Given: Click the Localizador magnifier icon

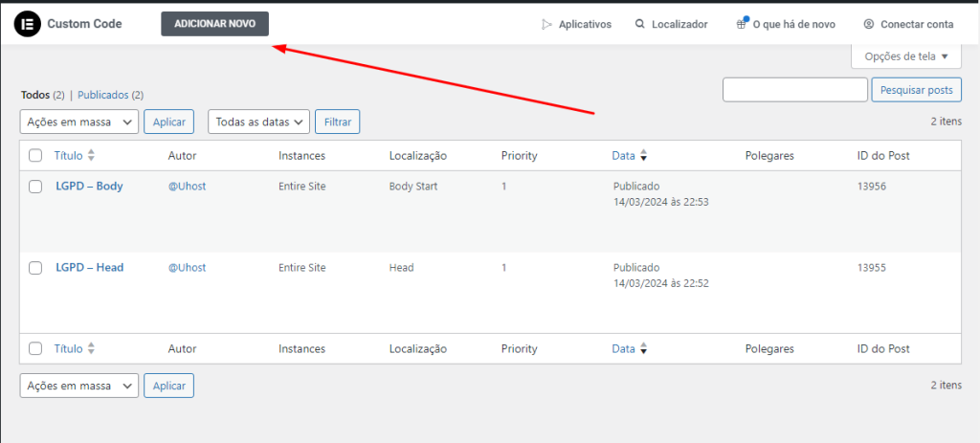Looking at the screenshot, I should pos(639,24).
